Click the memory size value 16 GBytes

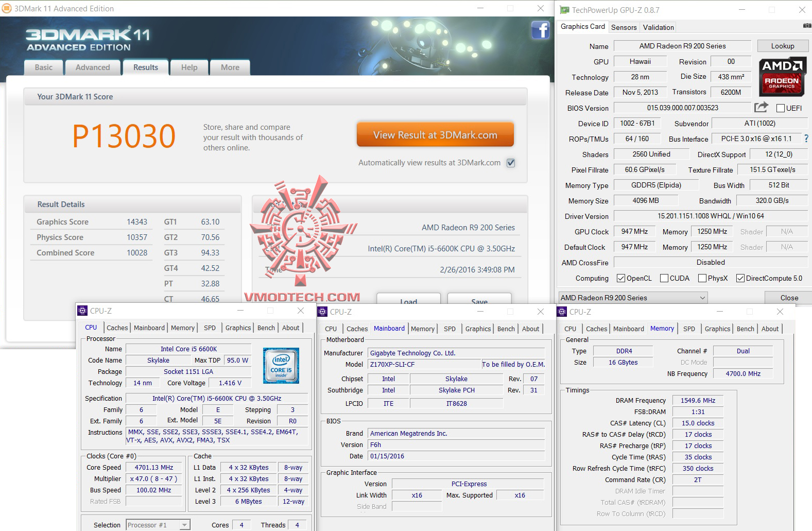tap(623, 362)
